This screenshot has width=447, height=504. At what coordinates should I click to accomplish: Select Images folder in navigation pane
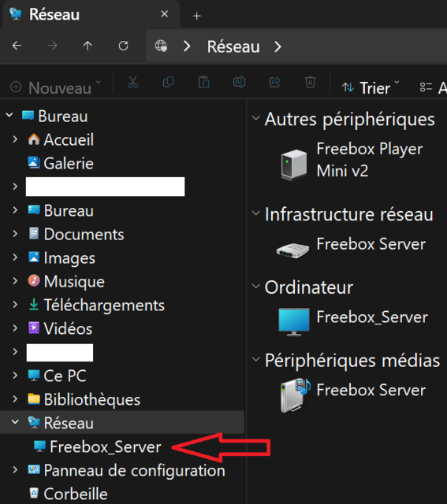(69, 258)
